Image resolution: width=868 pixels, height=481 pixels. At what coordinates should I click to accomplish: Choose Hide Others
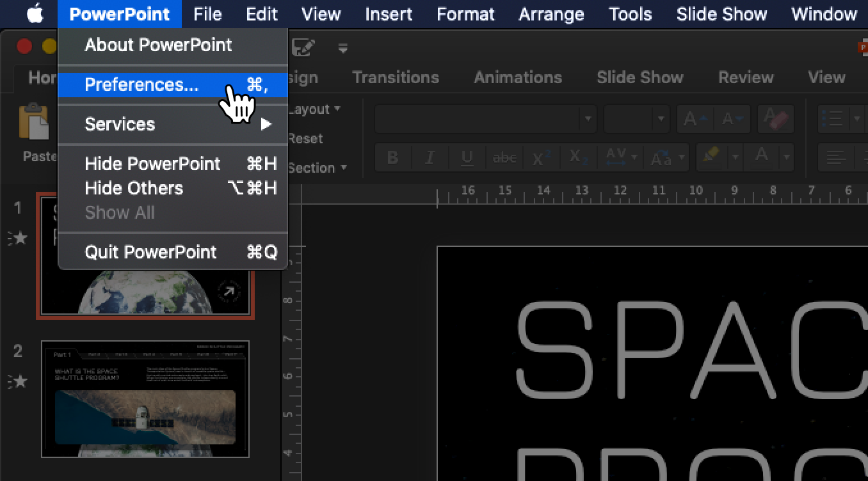click(x=173, y=188)
